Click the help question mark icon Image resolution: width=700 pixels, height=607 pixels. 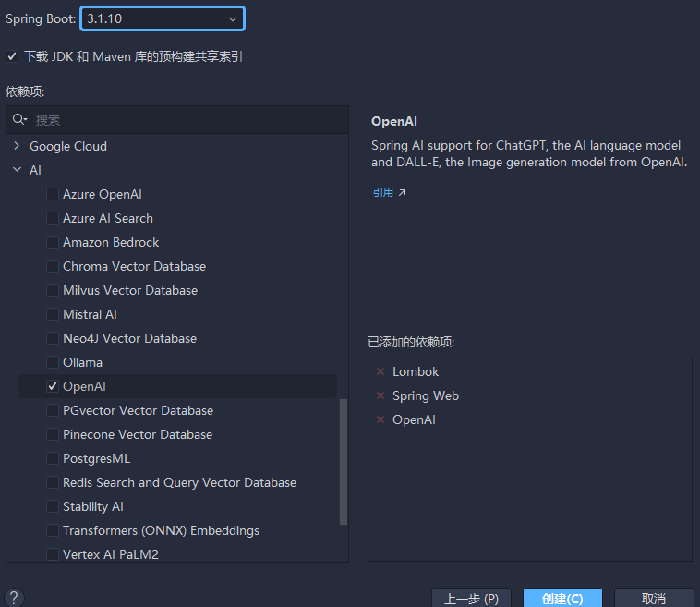[x=13, y=598]
